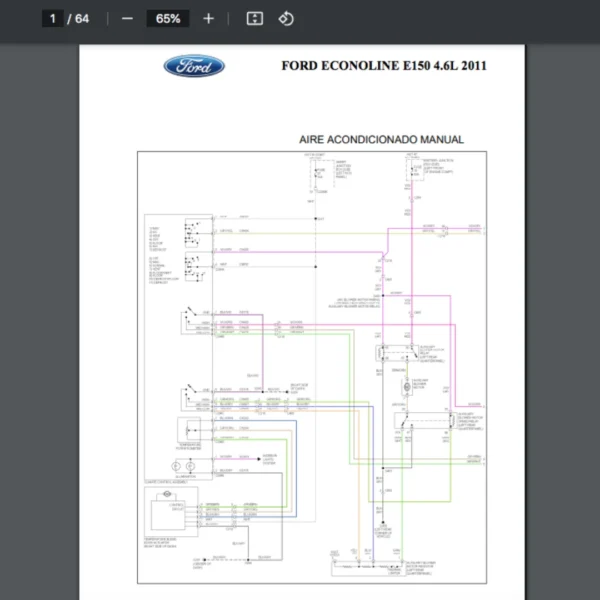This screenshot has width=600, height=600.
Task: Click the 65% zoom level box
Action: tap(167, 18)
